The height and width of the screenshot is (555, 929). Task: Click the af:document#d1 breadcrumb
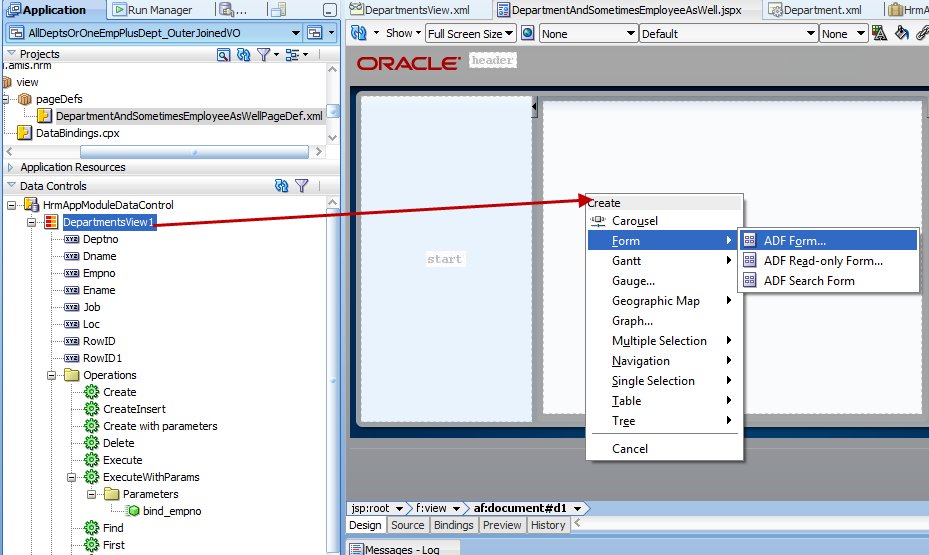[520, 508]
